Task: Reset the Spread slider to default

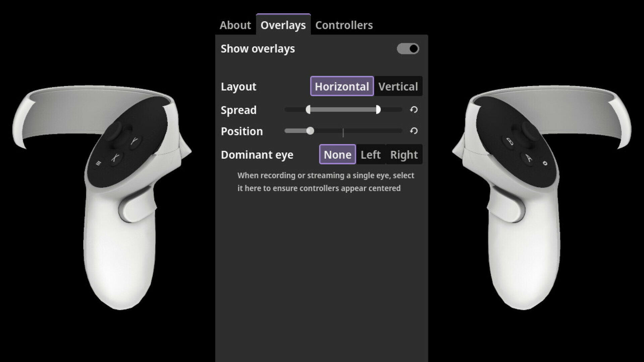Action: click(414, 110)
